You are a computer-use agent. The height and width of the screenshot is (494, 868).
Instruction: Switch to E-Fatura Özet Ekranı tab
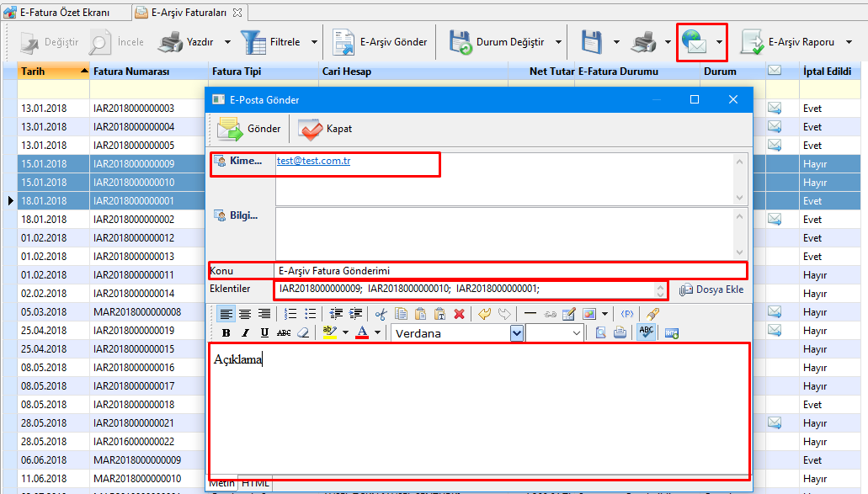coord(65,12)
